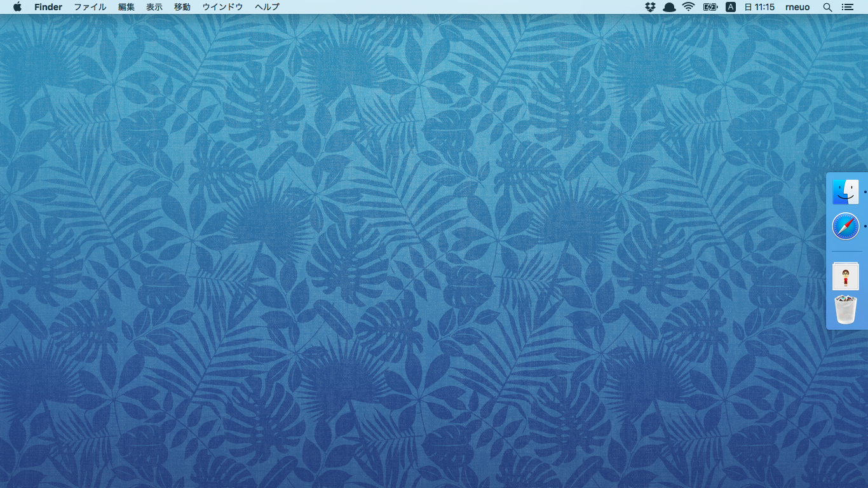Show the battery status menu
This screenshot has height=488, width=868.
pyautogui.click(x=710, y=7)
